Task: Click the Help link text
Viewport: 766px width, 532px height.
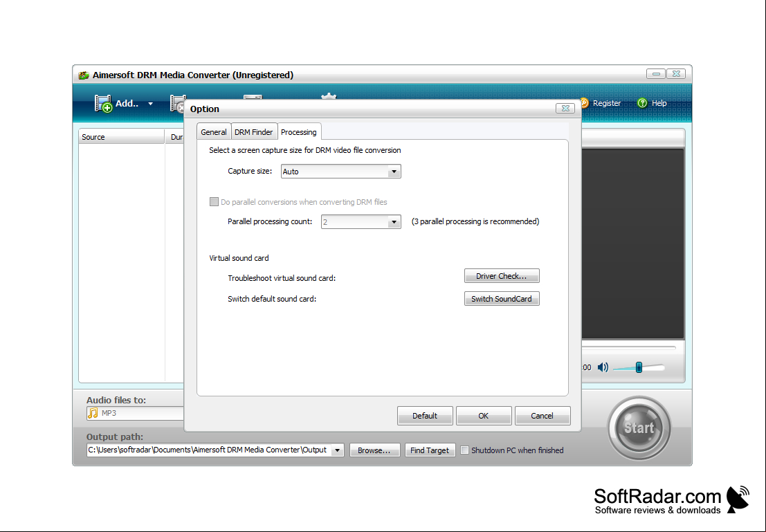Action: tap(659, 103)
